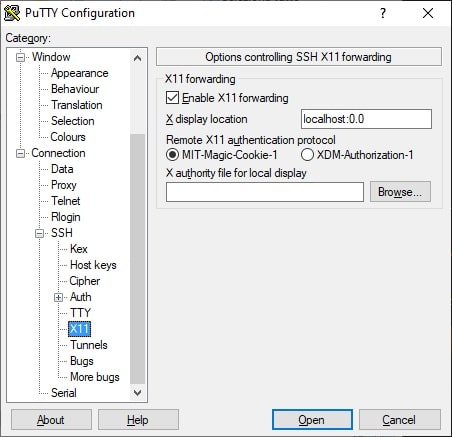Click the category list scrollbar thumb
The image size is (452, 437).
(x=137, y=258)
